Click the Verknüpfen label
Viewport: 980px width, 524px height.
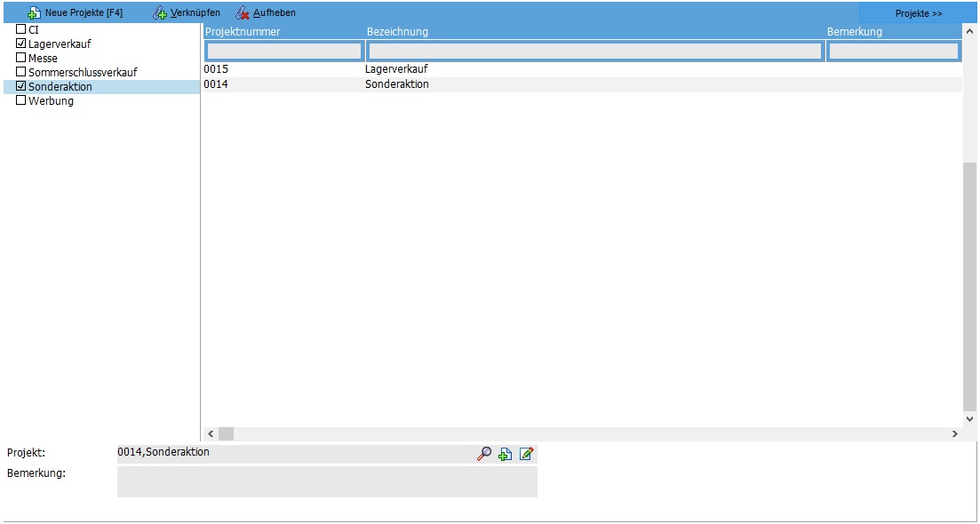click(195, 12)
